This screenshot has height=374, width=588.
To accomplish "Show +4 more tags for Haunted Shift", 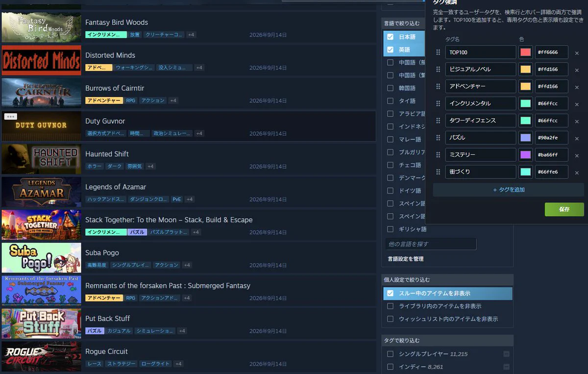I will click(150, 167).
